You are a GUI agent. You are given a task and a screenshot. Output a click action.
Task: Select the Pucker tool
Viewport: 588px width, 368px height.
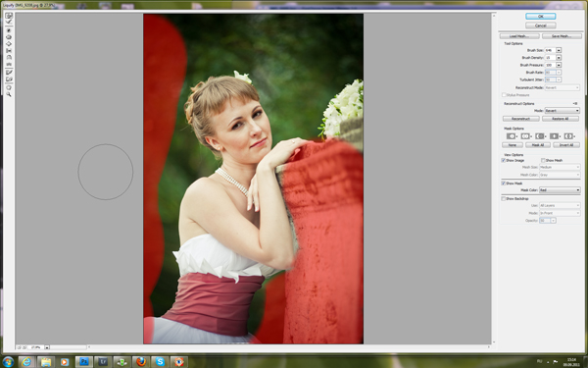(x=9, y=37)
